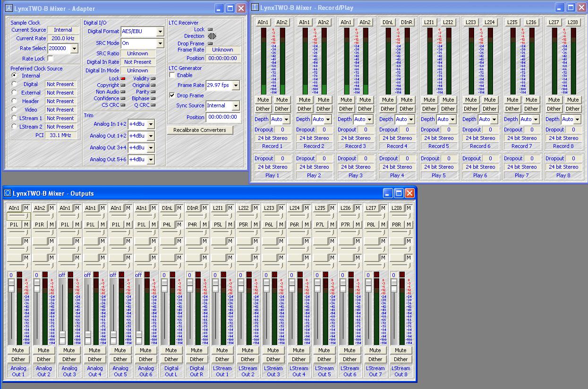
Task: Click AIn1 level slider on Analog Out 1
Action: [x=18, y=216]
